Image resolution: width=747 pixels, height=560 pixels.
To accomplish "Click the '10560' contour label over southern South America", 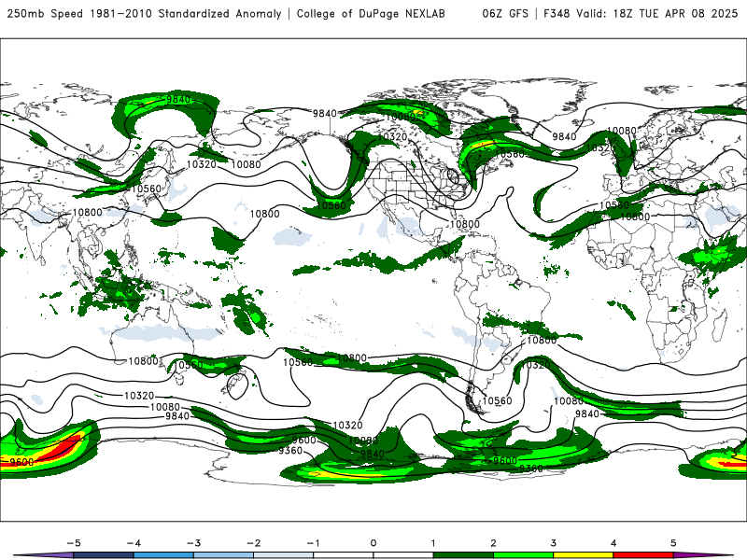I will point(497,401).
